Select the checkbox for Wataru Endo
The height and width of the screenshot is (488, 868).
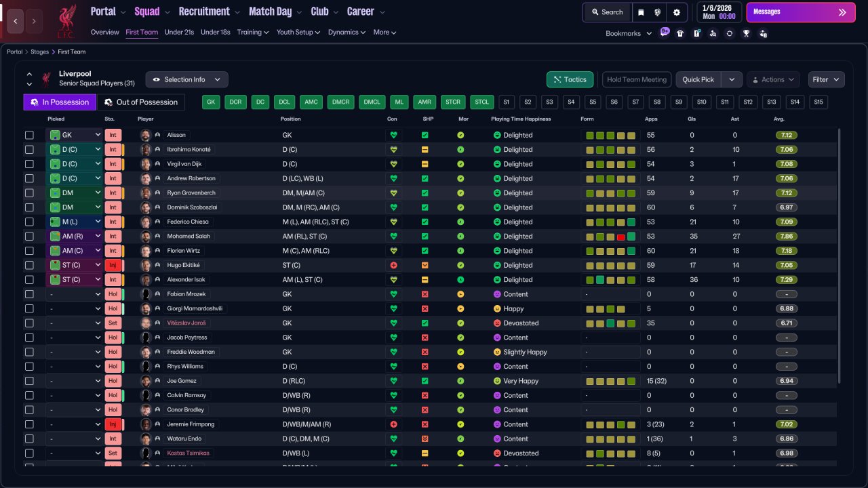(x=29, y=439)
